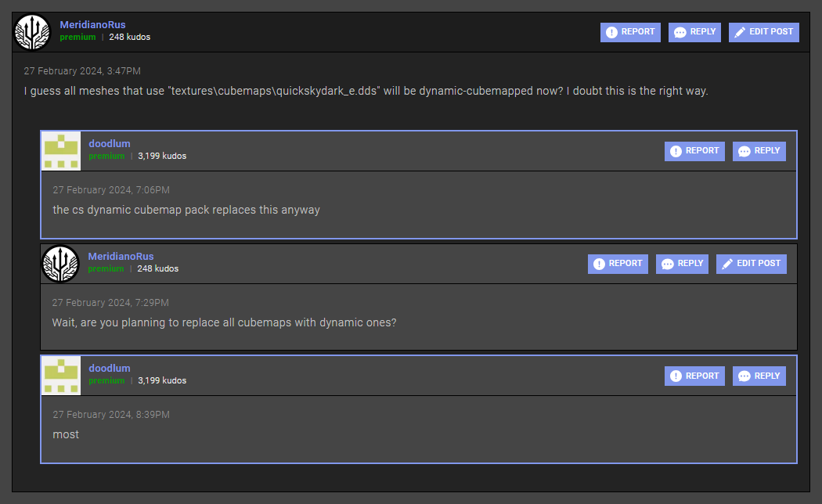The image size is (822, 504).
Task: Click the 3:47PM timestamp on the top post
Action: pyautogui.click(x=82, y=71)
